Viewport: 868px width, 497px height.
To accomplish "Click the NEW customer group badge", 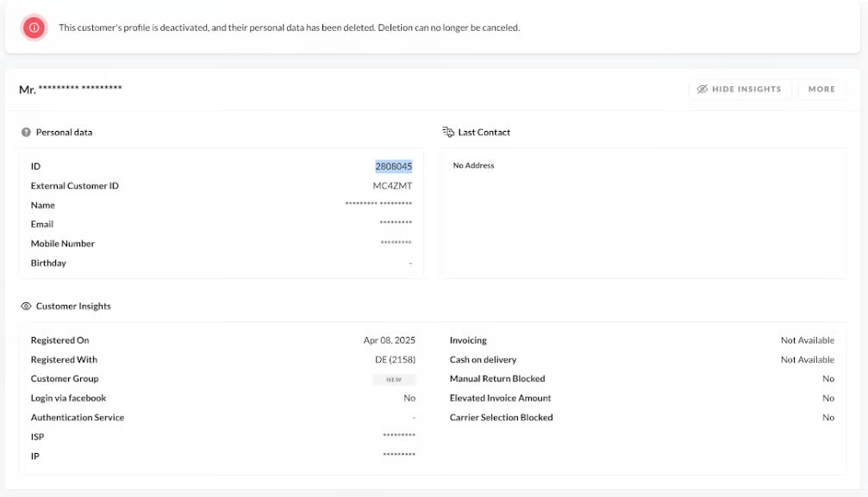I will [394, 379].
